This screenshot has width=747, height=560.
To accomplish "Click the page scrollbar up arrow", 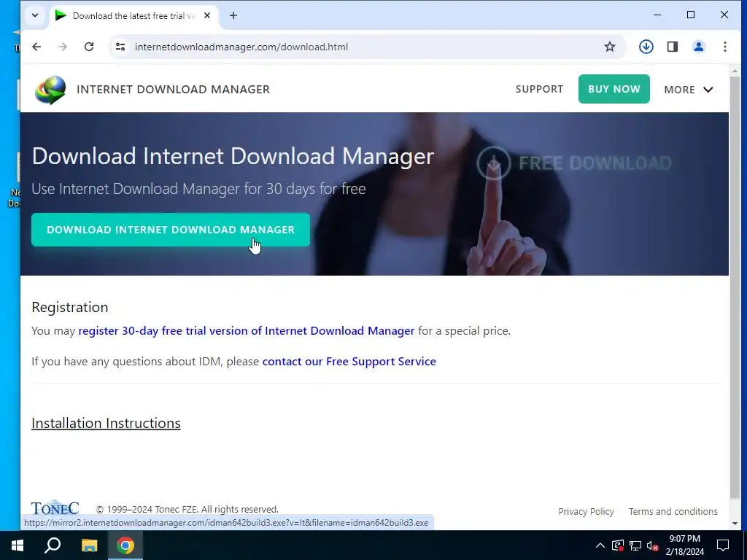I will 735,71.
